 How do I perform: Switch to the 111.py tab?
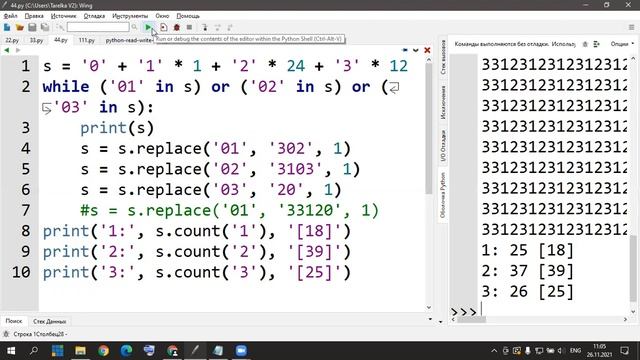click(87, 40)
